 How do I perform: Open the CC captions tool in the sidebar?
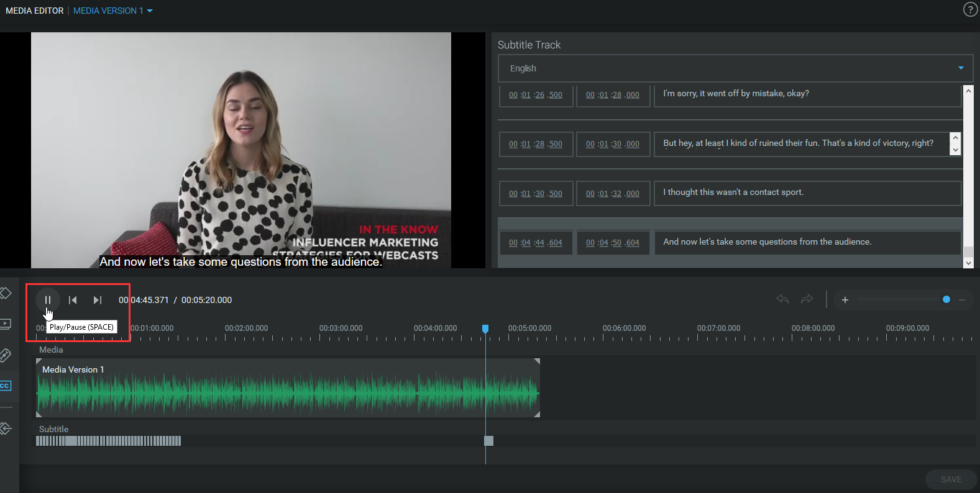point(5,386)
